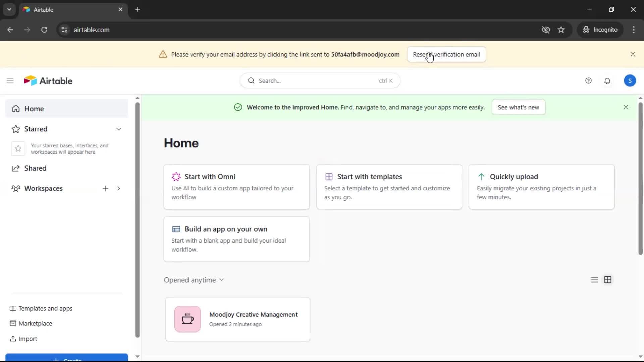Open a new browser tab
This screenshot has width=644, height=362.
coord(138,10)
